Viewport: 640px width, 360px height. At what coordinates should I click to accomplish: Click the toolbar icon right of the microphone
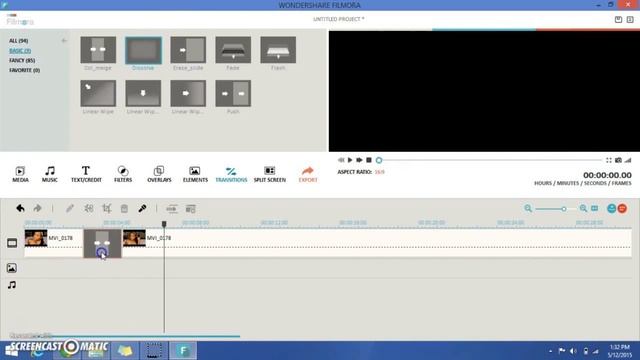pos(172,209)
